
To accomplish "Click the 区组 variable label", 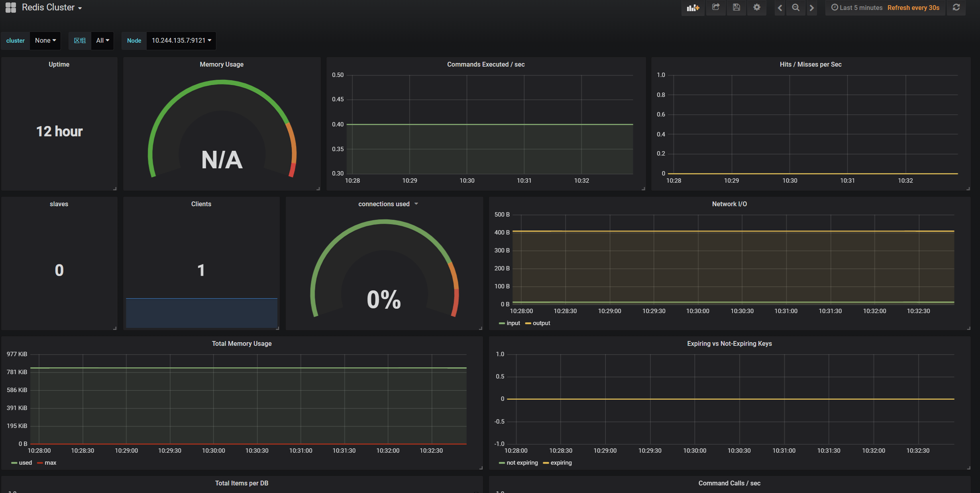I will 80,41.
